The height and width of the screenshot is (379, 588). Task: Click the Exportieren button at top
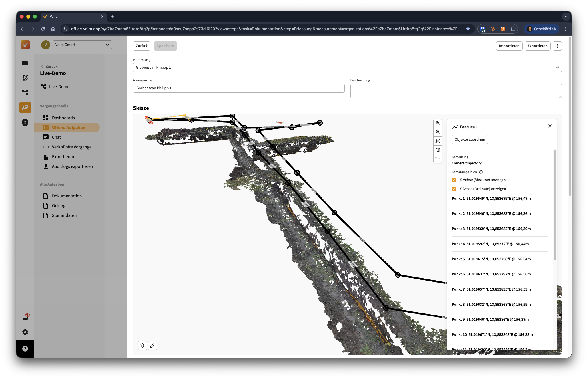click(537, 46)
